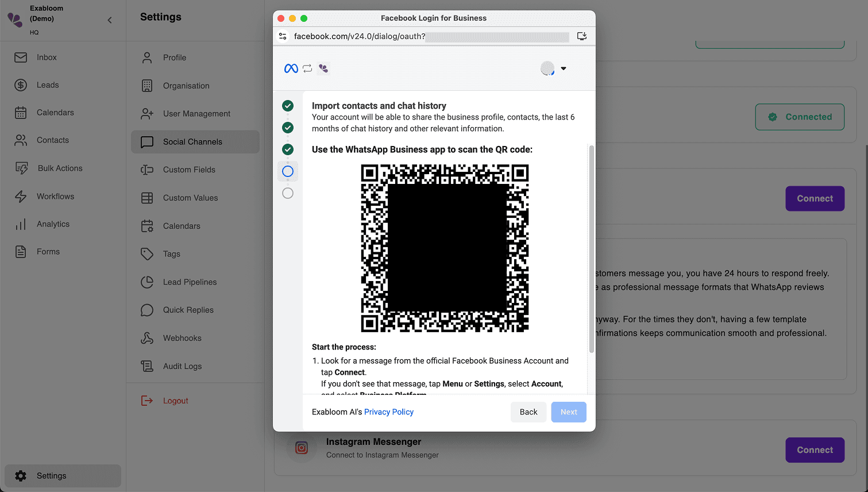Click the Instagram Messenger logo icon
The width and height of the screenshot is (868, 492).
tap(302, 448)
